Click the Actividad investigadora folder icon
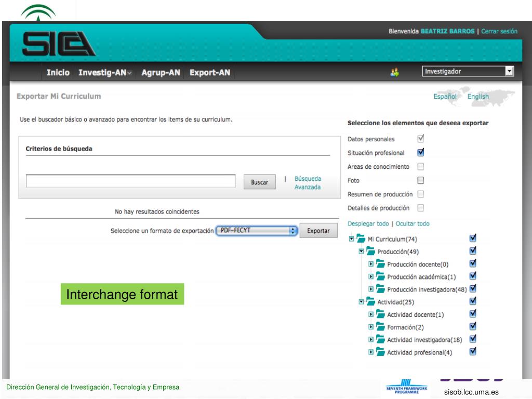 coord(380,339)
